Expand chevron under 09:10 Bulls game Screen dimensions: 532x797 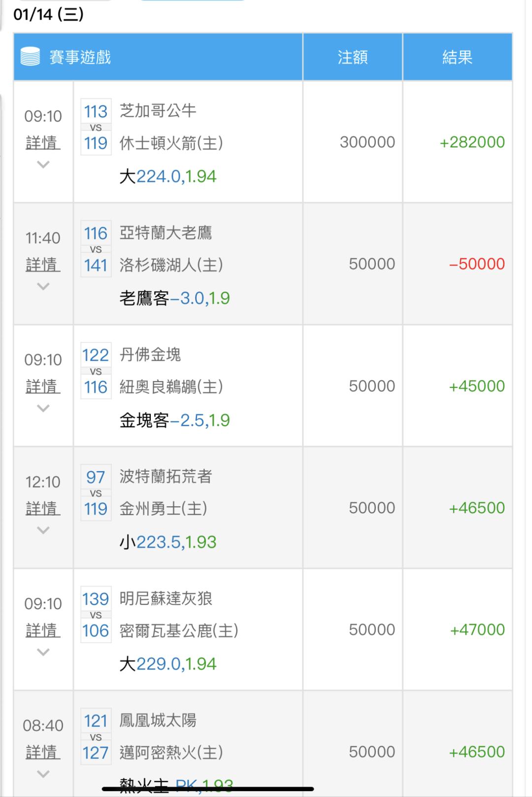[x=43, y=165]
